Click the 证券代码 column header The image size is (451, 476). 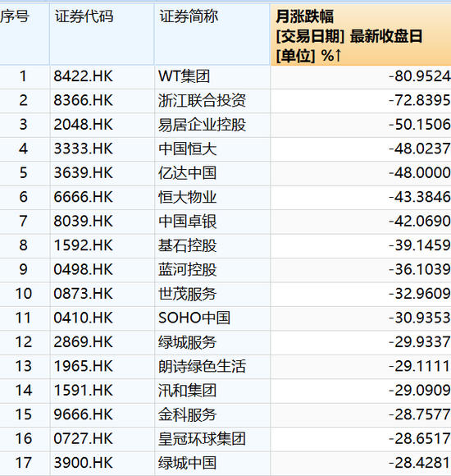click(x=102, y=34)
